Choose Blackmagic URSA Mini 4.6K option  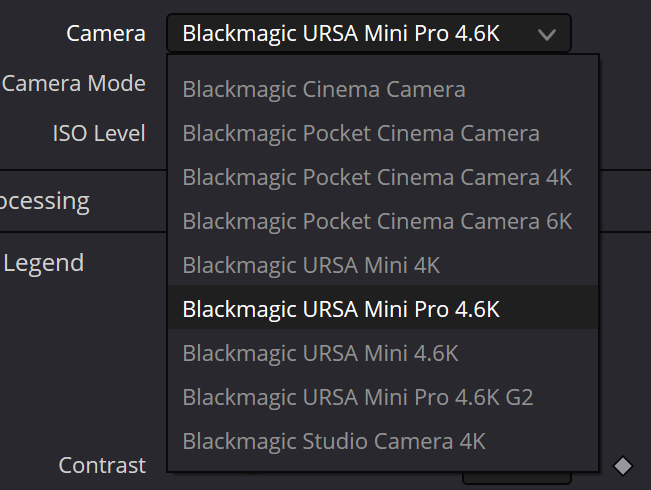pyautogui.click(x=383, y=353)
